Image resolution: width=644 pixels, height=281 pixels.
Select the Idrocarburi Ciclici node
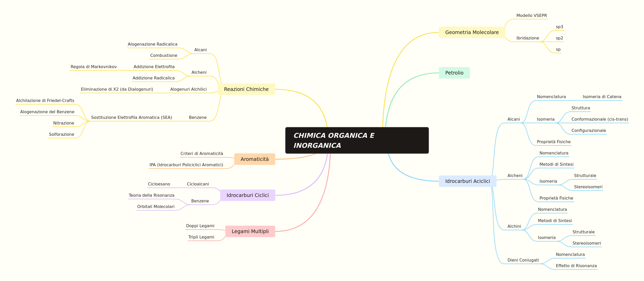248,195
